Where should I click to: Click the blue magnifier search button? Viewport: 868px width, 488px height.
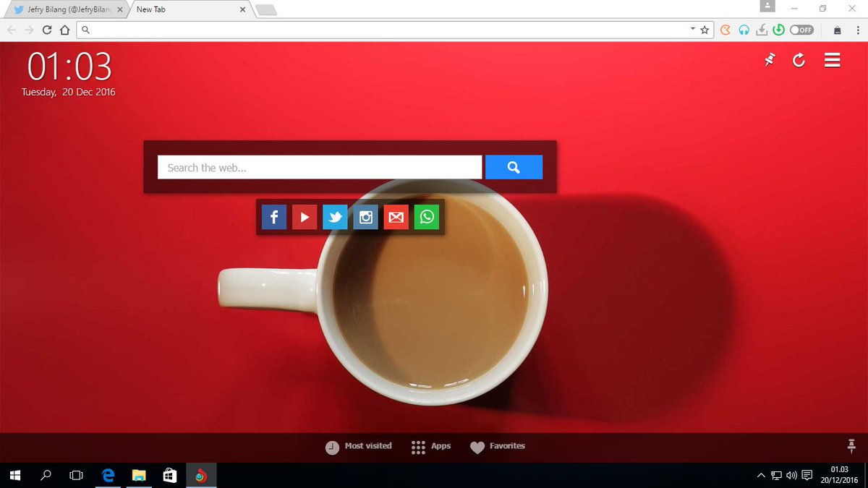pyautogui.click(x=514, y=167)
